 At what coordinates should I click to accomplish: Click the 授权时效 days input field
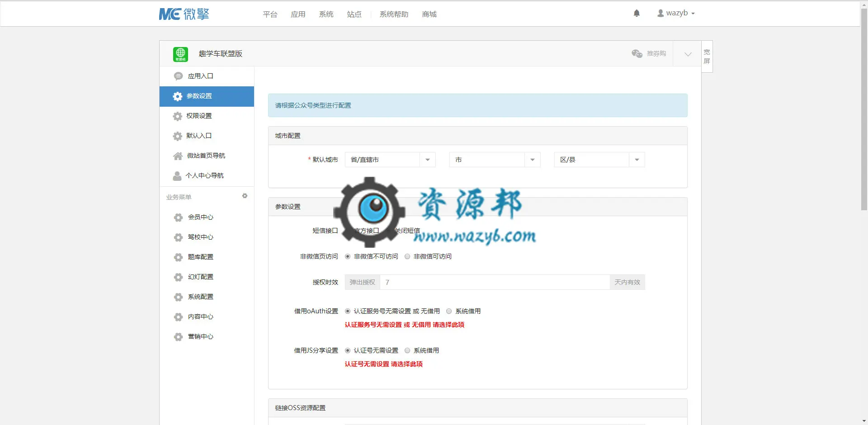pyautogui.click(x=495, y=282)
